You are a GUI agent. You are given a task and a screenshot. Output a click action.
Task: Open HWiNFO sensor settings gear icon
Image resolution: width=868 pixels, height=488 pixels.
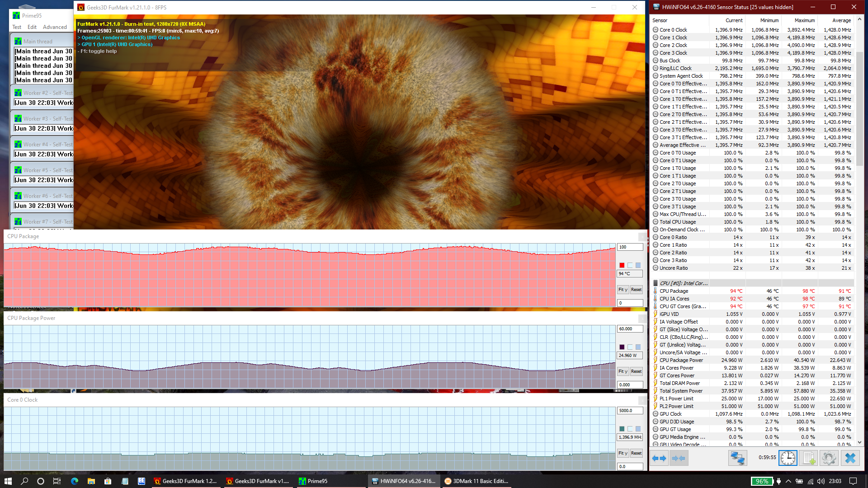click(829, 458)
